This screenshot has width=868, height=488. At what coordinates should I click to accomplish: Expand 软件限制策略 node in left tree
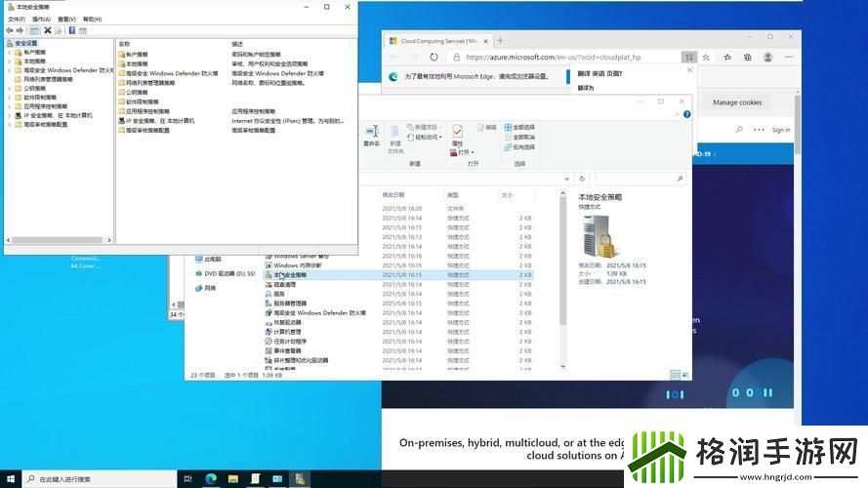pyautogui.click(x=10, y=98)
